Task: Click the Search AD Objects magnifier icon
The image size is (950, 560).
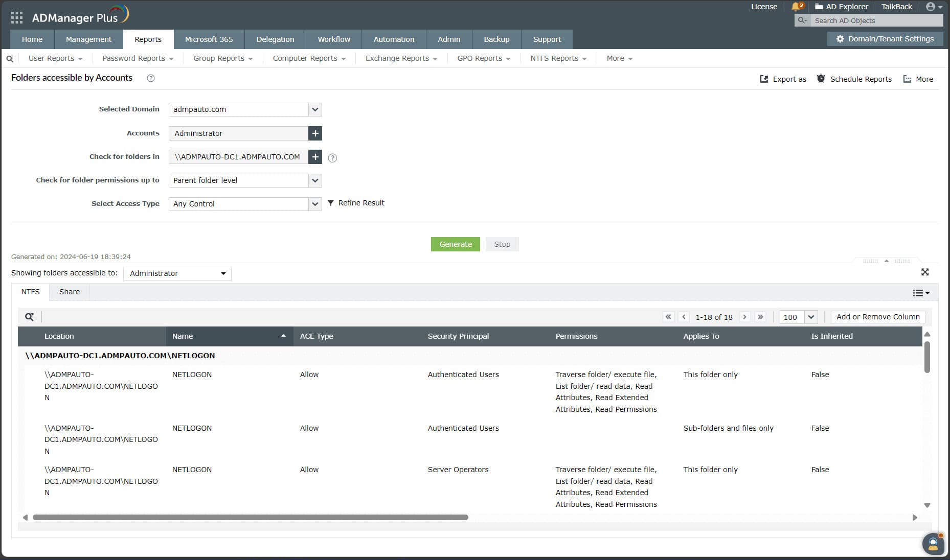Action: [802, 20]
